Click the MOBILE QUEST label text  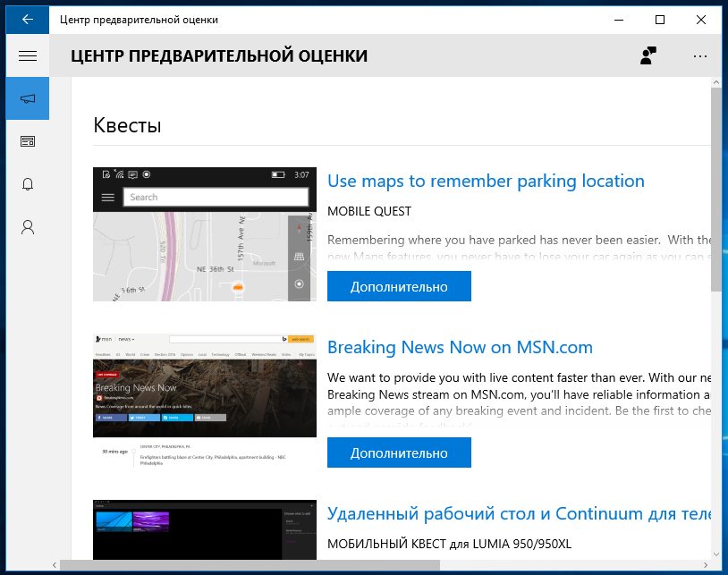(x=369, y=211)
